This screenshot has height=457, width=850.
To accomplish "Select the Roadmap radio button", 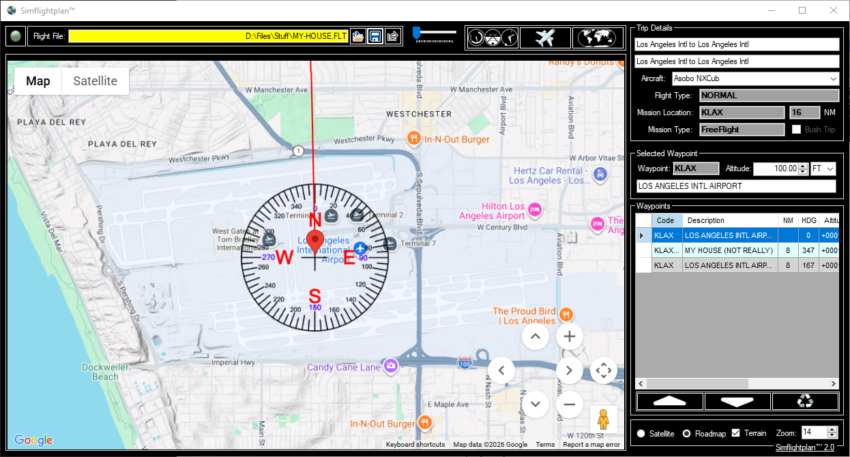I will tap(687, 433).
